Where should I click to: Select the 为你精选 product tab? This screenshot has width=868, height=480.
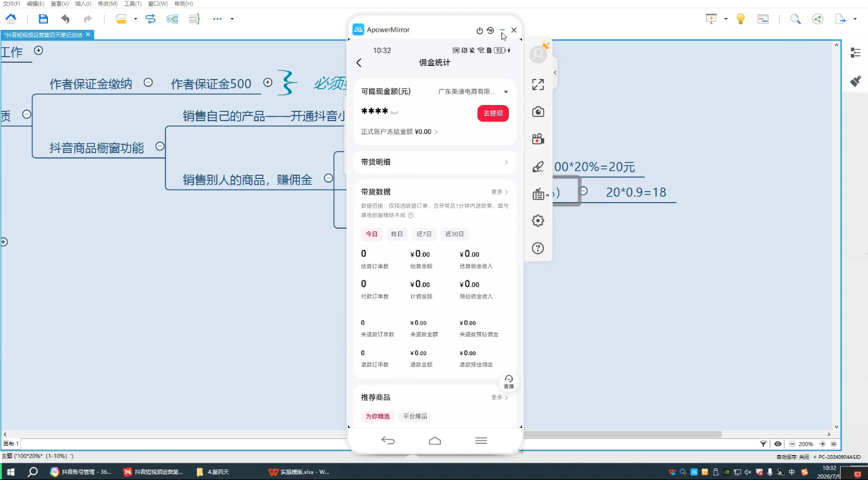click(378, 417)
